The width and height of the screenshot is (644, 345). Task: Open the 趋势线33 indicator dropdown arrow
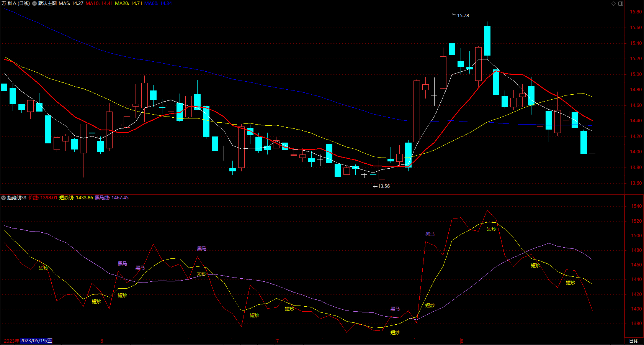(x=3, y=198)
